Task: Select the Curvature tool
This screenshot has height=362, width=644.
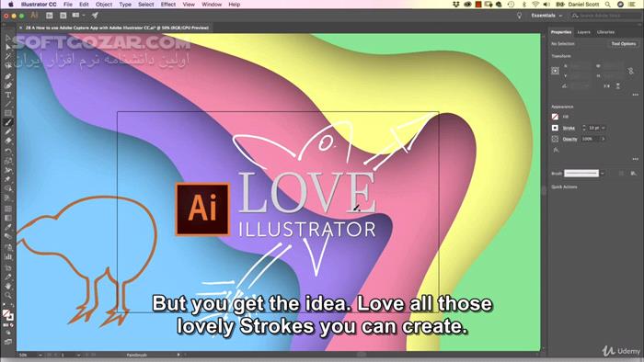Action: 8,85
